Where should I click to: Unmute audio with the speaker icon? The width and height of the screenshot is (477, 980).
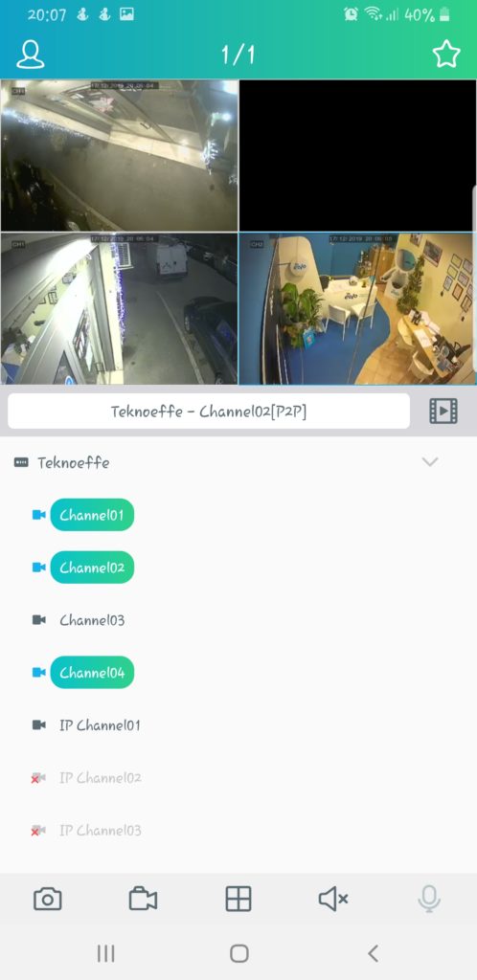tap(333, 899)
